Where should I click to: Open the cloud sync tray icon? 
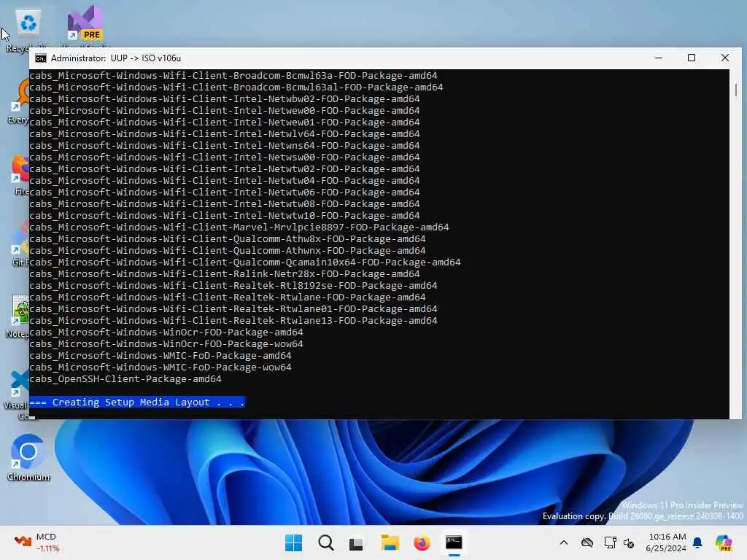pos(587,542)
